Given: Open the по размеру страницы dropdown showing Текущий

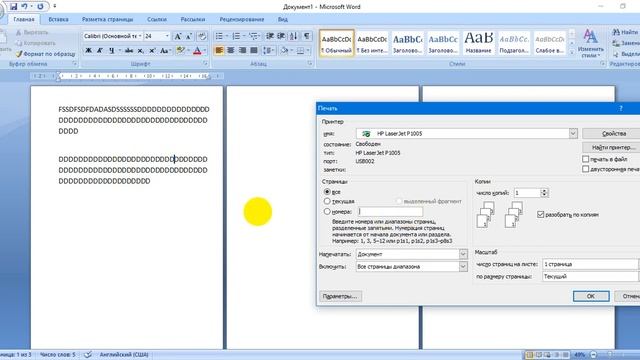Looking at the screenshot, I should point(591,276).
